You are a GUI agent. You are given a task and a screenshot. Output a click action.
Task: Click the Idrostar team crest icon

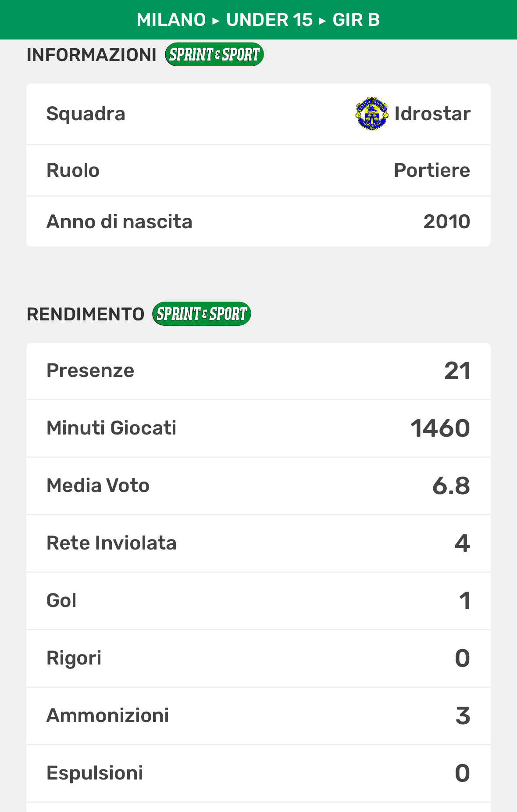point(371,114)
